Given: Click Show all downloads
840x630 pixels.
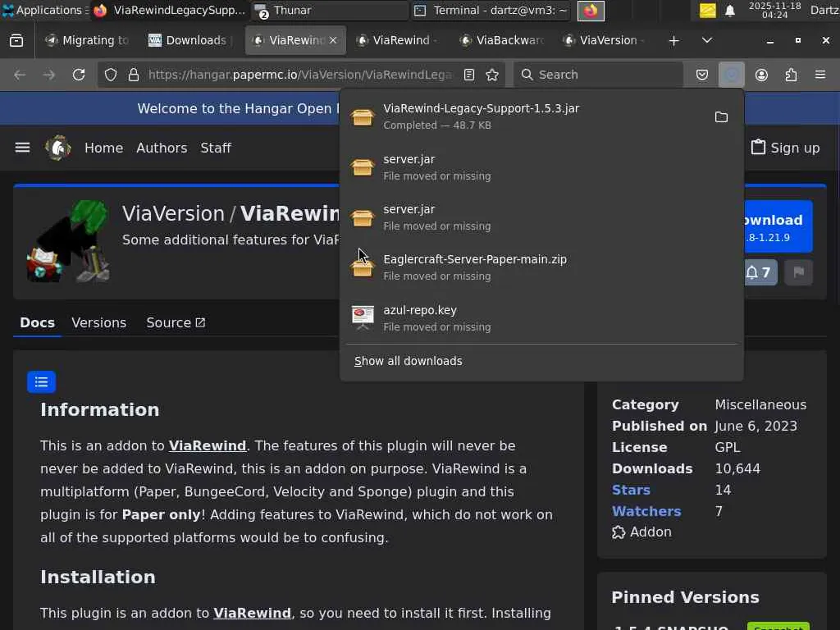Looking at the screenshot, I should [x=408, y=361].
